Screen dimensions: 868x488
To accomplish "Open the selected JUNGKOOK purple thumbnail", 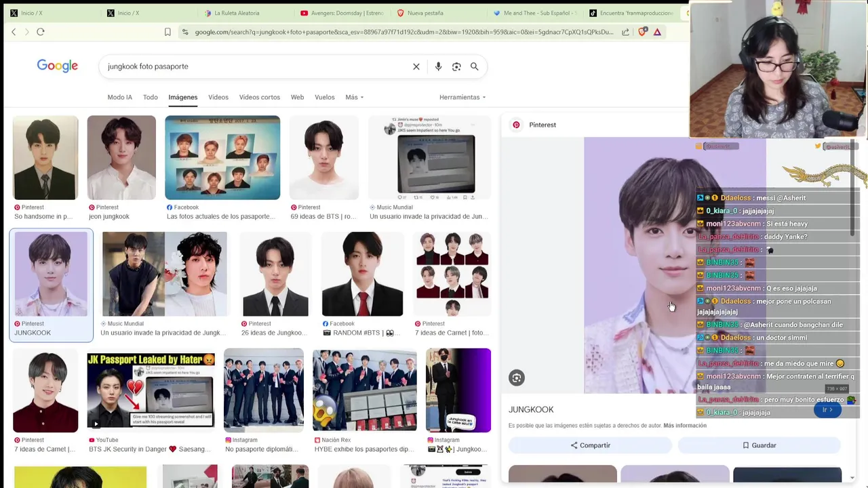I will click(51, 274).
